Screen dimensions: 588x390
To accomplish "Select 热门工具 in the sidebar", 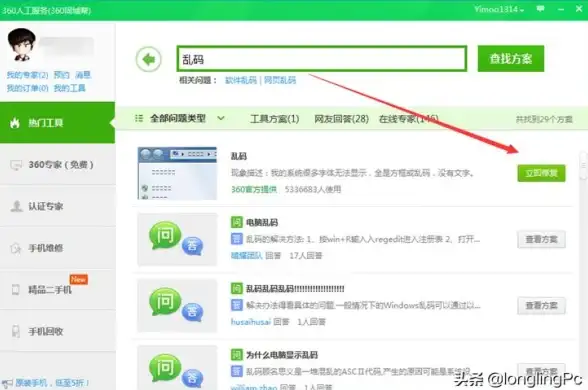I will click(57, 123).
